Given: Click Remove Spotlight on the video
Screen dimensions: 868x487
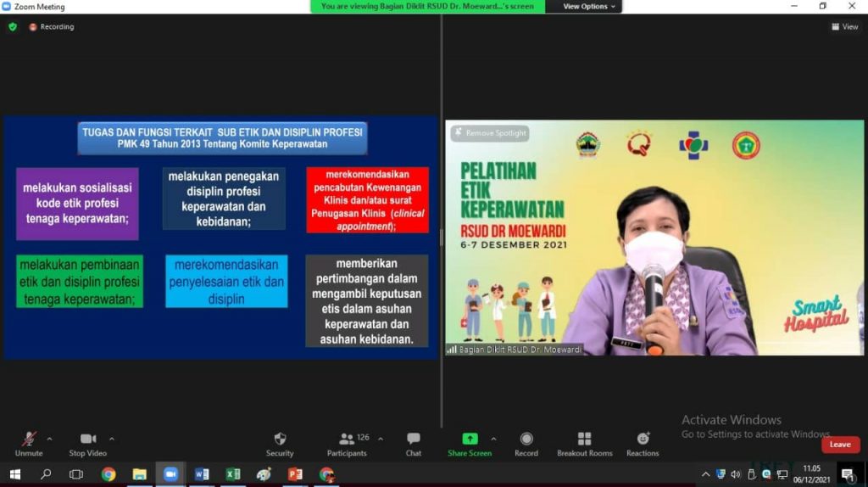Looking at the screenshot, I should click(490, 133).
